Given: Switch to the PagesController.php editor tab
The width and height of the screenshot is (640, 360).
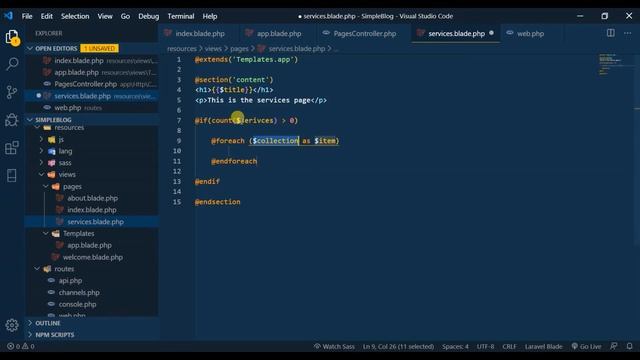Looking at the screenshot, I should coord(364,33).
